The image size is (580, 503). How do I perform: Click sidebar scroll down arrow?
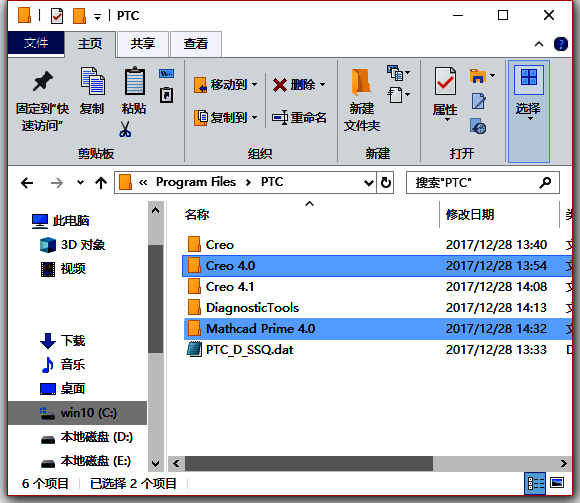point(155,463)
